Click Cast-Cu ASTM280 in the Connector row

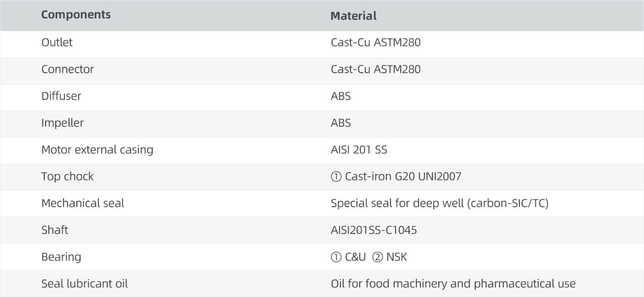click(x=375, y=70)
